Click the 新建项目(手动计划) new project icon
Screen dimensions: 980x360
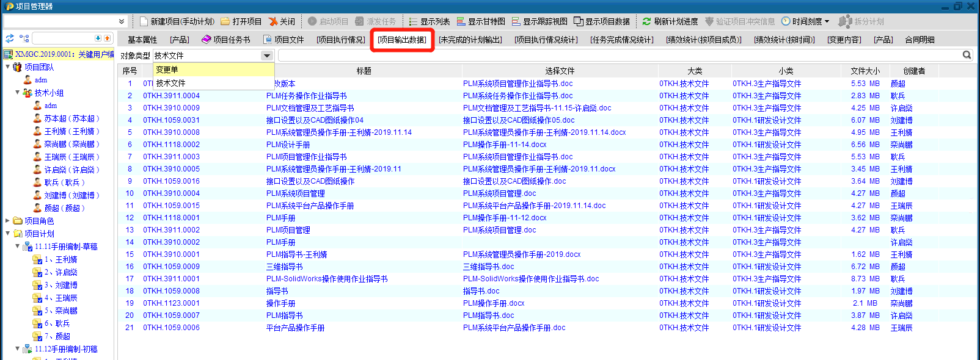coord(144,21)
